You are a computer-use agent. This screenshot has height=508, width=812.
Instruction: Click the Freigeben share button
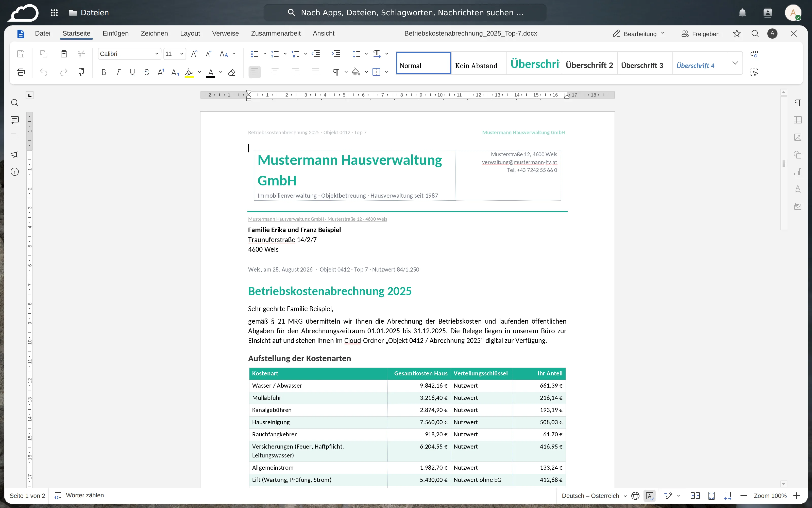701,34
